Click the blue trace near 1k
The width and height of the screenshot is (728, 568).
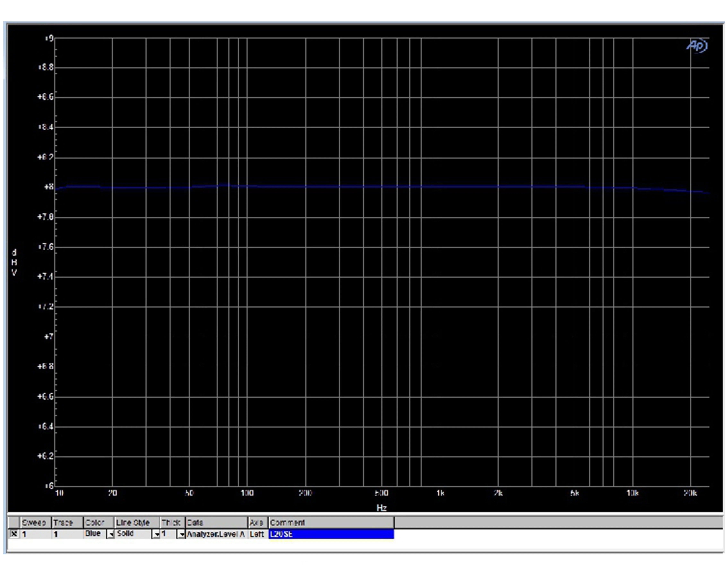tap(440, 187)
